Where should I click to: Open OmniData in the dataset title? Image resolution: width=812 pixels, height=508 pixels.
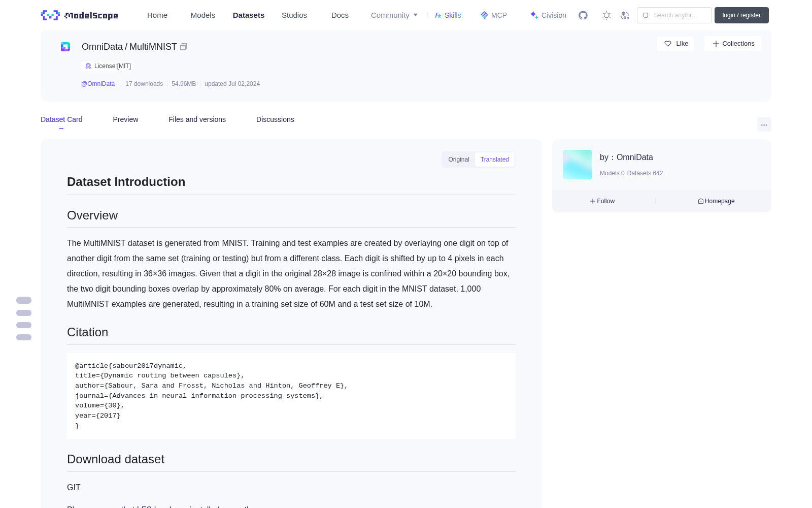coord(102,47)
